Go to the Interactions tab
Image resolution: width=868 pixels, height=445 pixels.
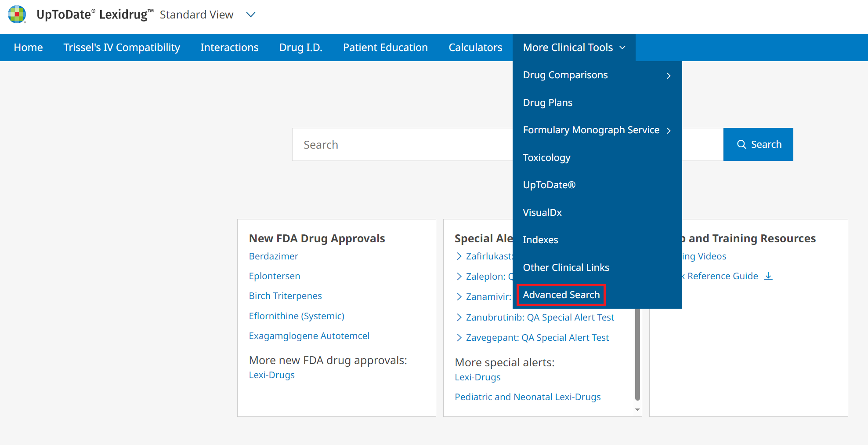[x=229, y=47]
